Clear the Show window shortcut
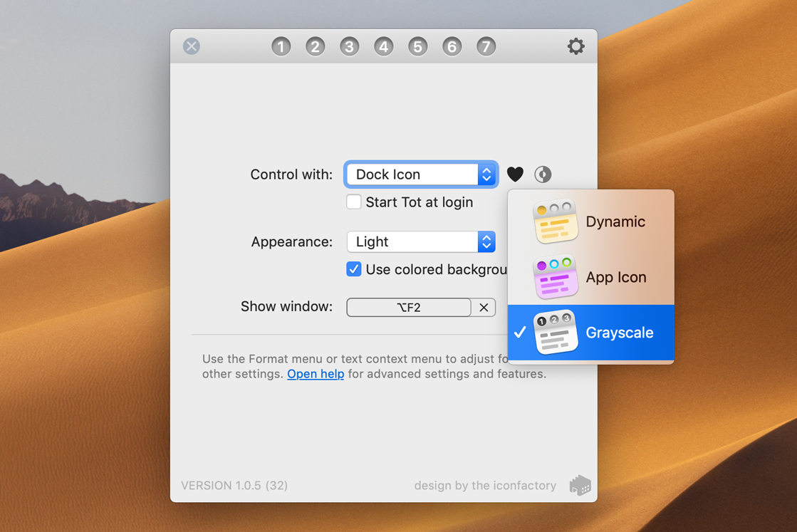 pos(484,308)
